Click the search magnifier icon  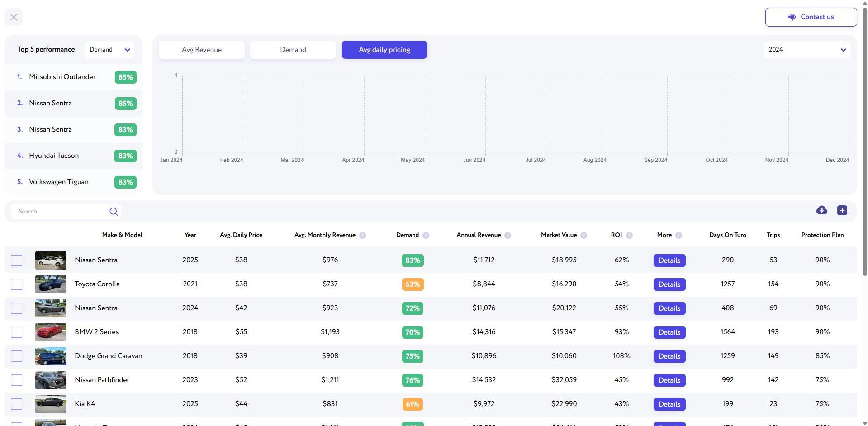click(114, 211)
